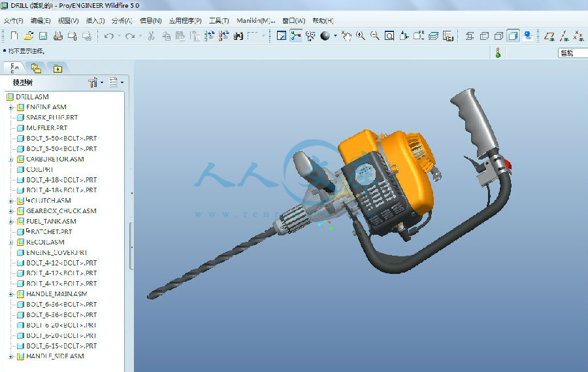This screenshot has width=588, height=372.
Task: Open a file with the folder icon
Action: point(28,36)
